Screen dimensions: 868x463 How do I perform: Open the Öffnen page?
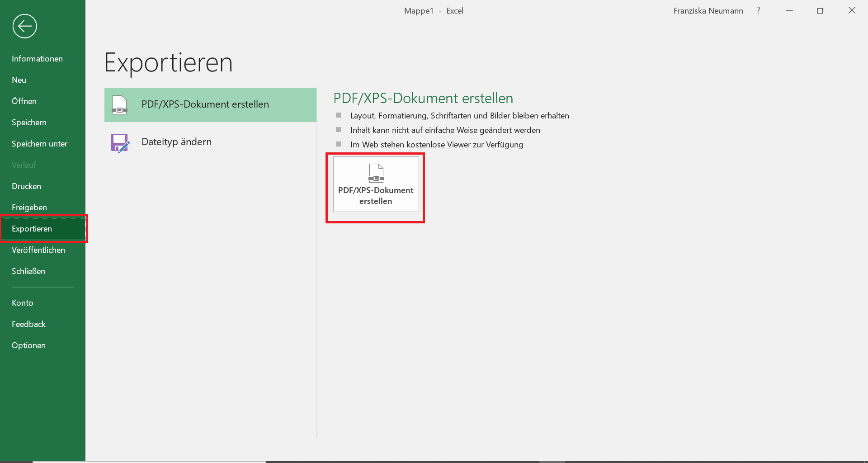coord(24,101)
